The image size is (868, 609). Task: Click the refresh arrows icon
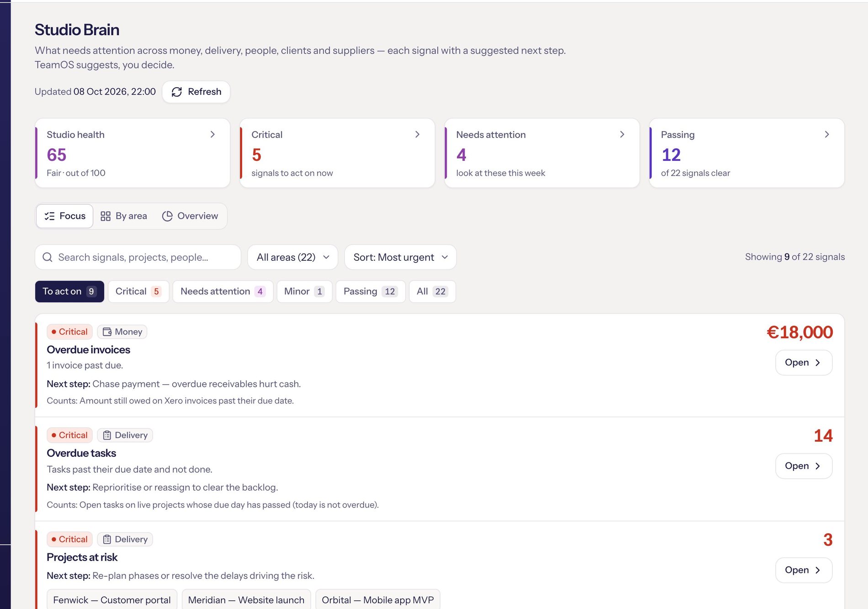click(177, 92)
